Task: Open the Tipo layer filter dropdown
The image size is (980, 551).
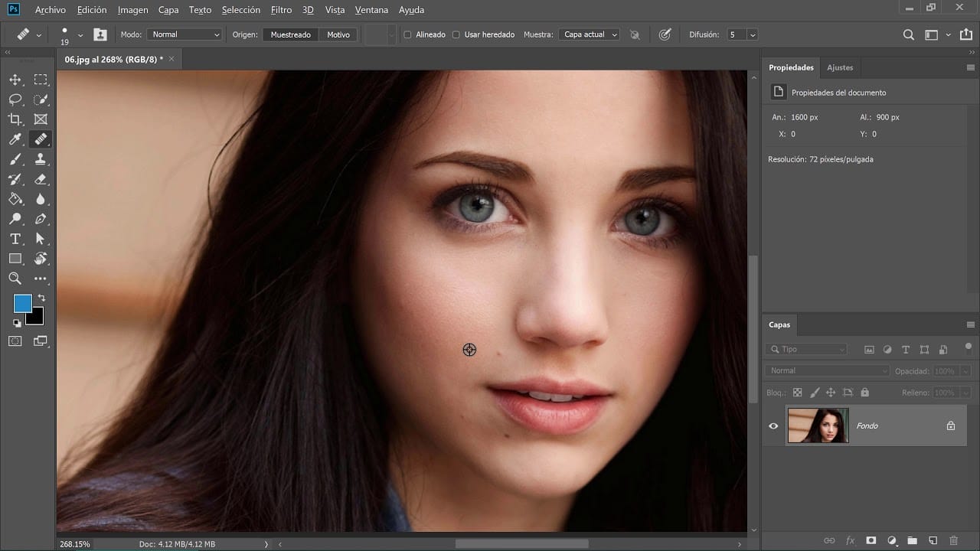Action: [x=805, y=349]
